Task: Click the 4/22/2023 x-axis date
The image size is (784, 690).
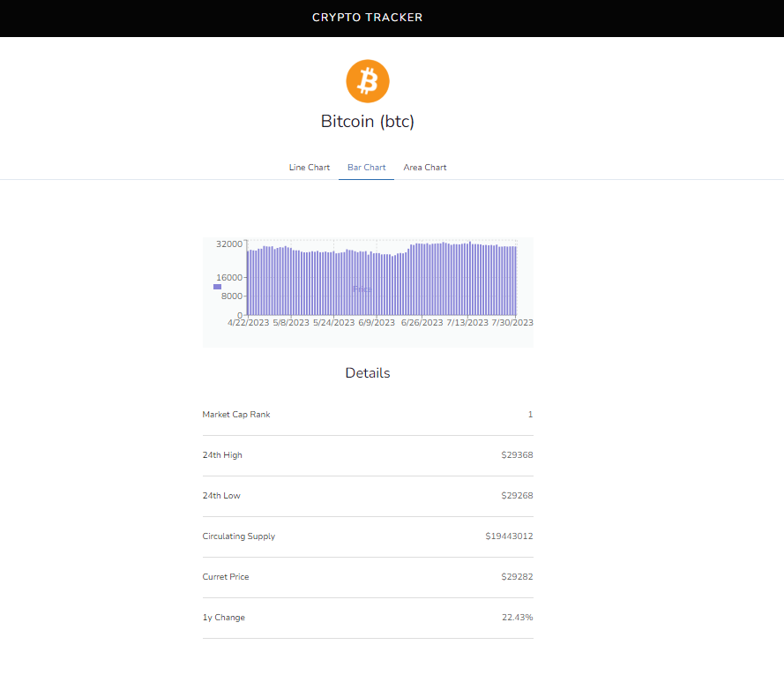Action: tap(249, 323)
